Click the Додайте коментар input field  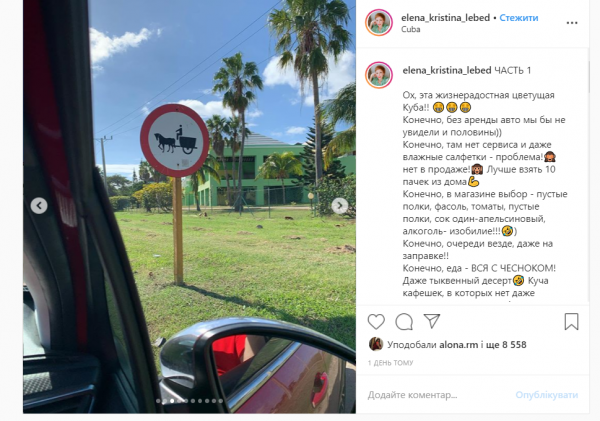(x=436, y=395)
